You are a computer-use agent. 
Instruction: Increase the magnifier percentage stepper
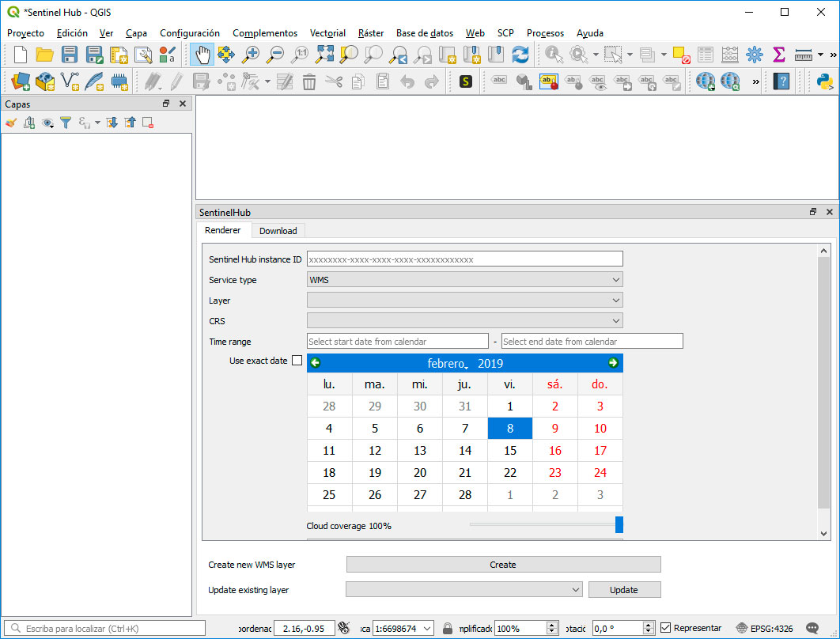[x=552, y=625]
